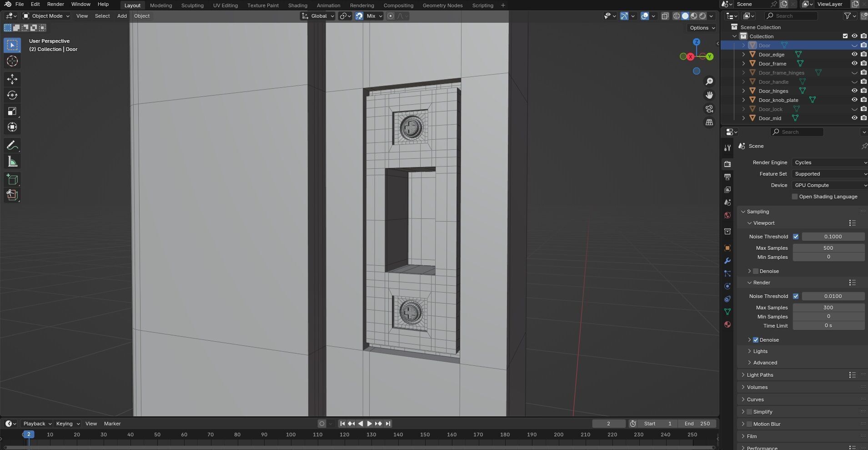Screen dimensions: 868x450
Task: Switch to the Shading workspace tab
Action: (297, 5)
